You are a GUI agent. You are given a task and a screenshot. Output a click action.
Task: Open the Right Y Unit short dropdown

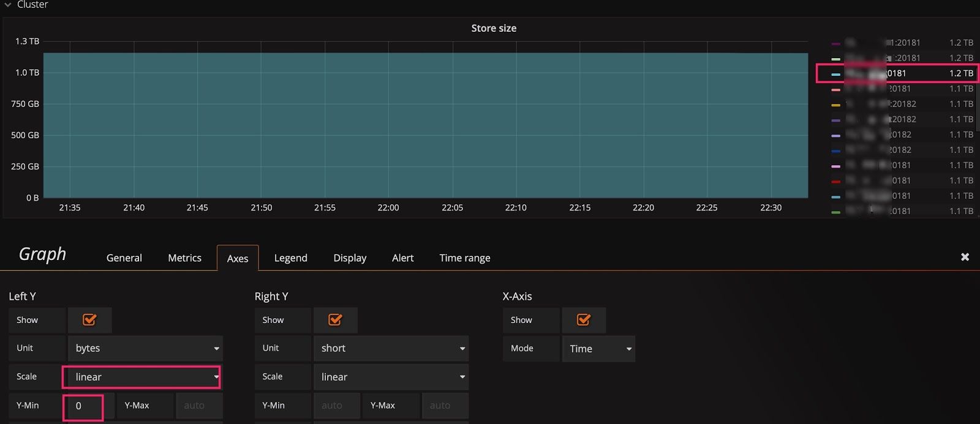(x=391, y=348)
